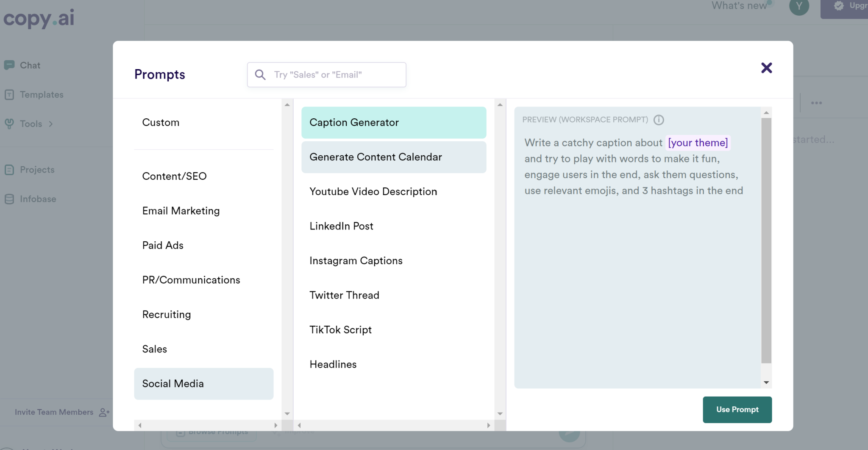Image resolution: width=868 pixels, height=450 pixels.
Task: Click the add-person icon next to Invite Team Members
Action: tap(104, 412)
